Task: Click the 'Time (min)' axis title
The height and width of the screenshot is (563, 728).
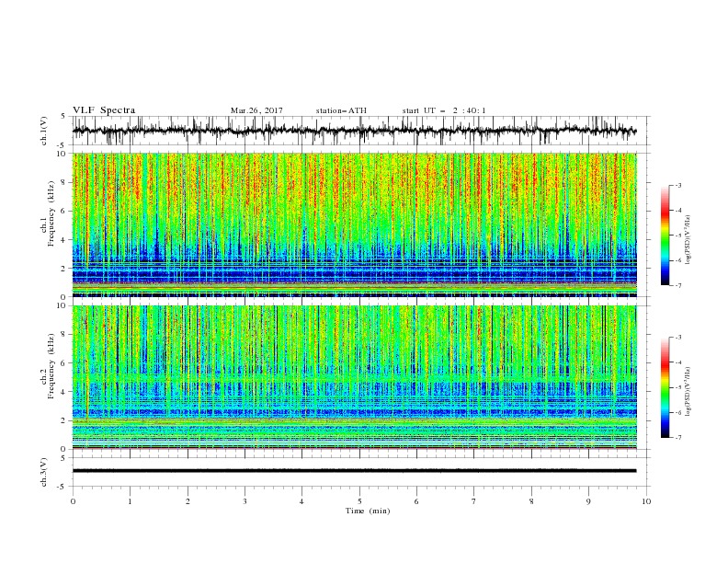Action: click(368, 511)
